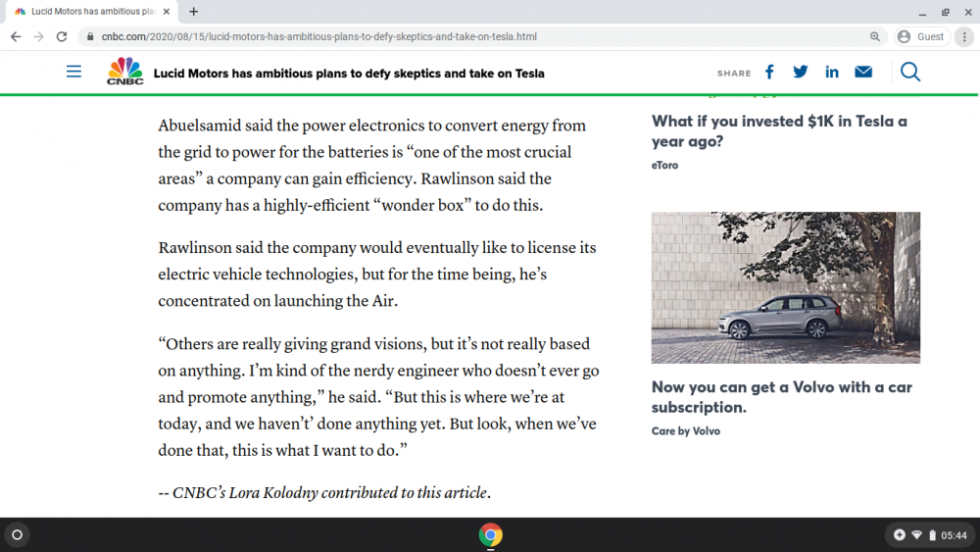
Task: View site security lock info
Action: (90, 37)
